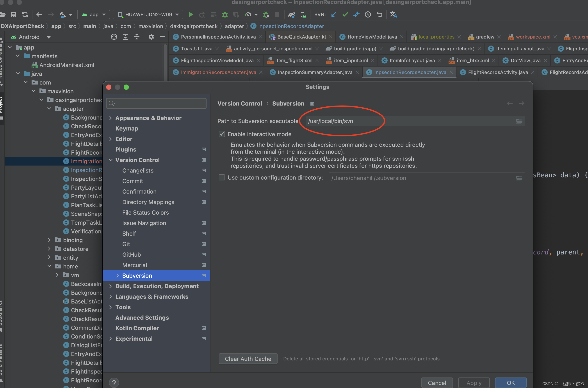
Task: Click SVN Update Project blue arrow
Action: click(334, 15)
